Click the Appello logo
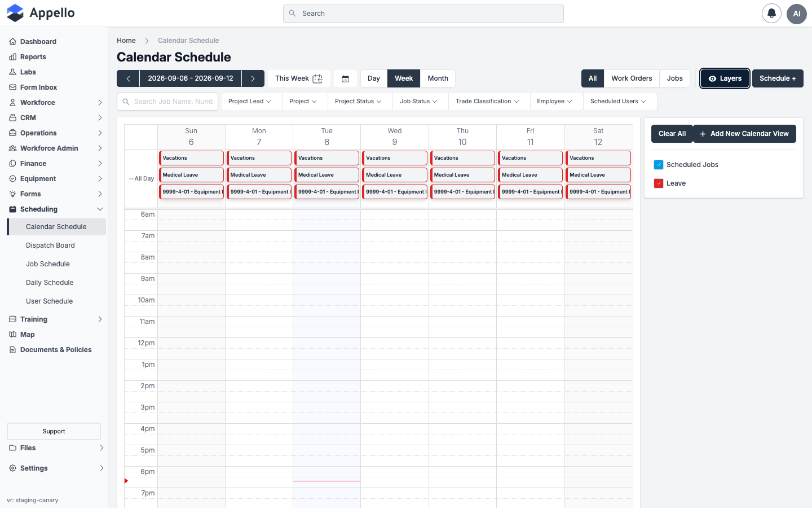 pos(41,13)
